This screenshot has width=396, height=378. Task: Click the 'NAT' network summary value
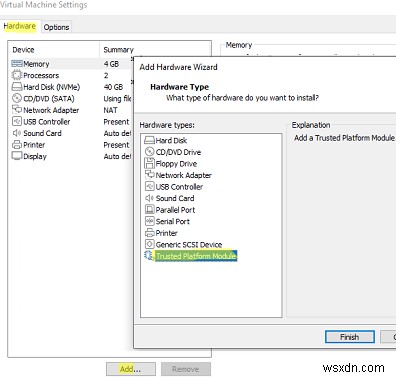[x=110, y=110]
